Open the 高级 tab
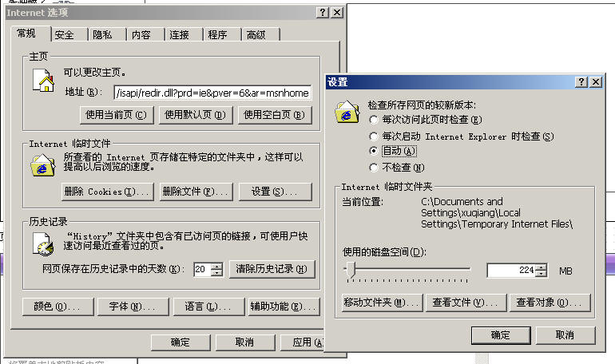The height and width of the screenshot is (364, 615). point(256,35)
